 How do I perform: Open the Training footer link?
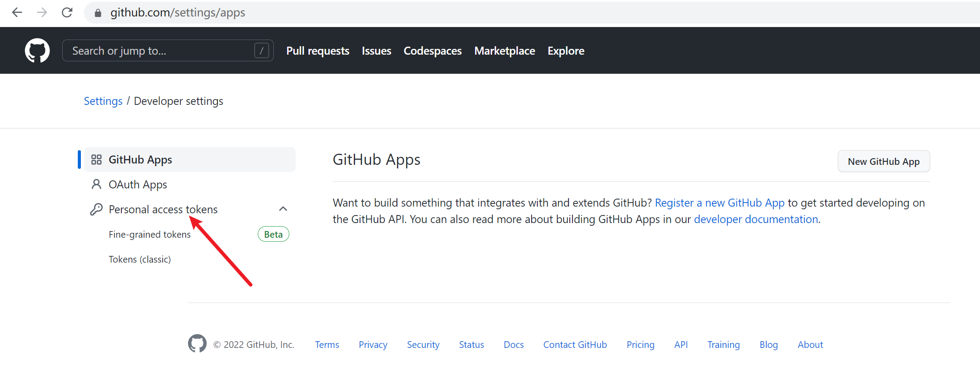(x=724, y=345)
